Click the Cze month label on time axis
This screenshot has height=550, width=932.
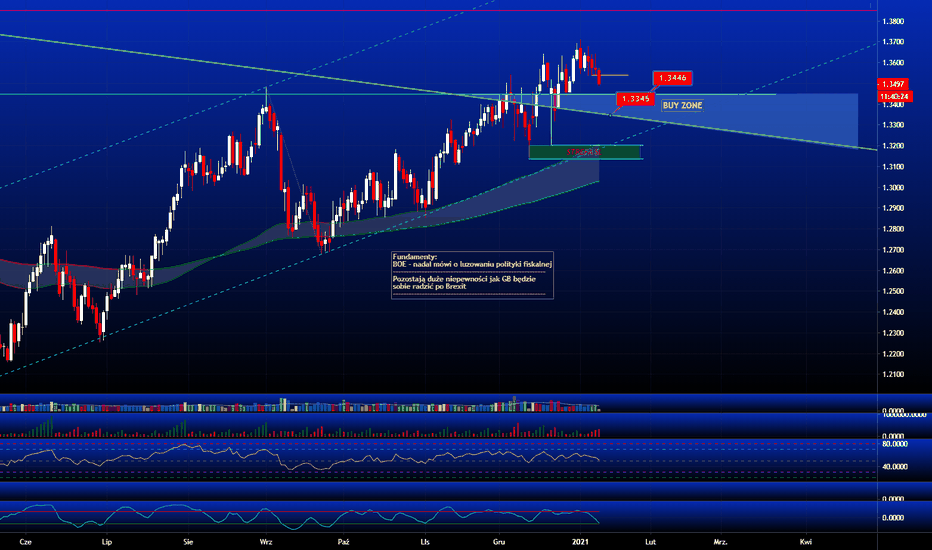tap(25, 542)
